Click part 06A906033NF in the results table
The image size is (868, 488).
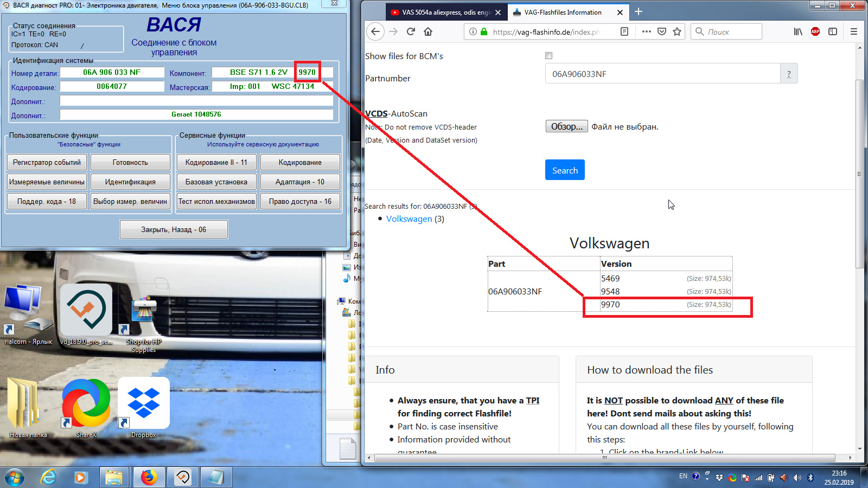[515, 292]
